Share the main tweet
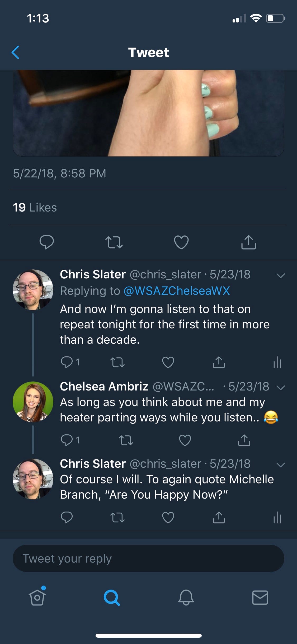 pyautogui.click(x=248, y=242)
